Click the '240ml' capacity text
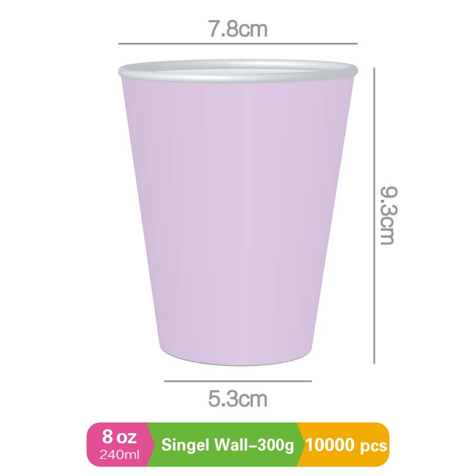The height and width of the screenshot is (476, 476). (x=120, y=455)
